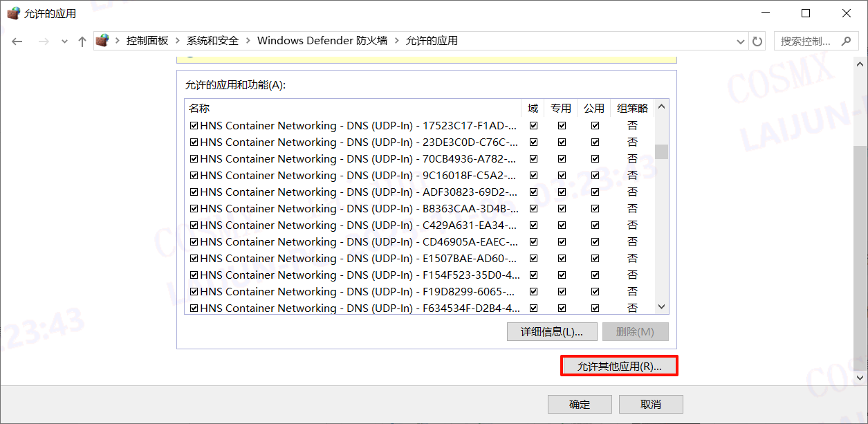The width and height of the screenshot is (868, 424).
Task: Click 否 in the 17523C17-F1AD row
Action: pyautogui.click(x=632, y=126)
